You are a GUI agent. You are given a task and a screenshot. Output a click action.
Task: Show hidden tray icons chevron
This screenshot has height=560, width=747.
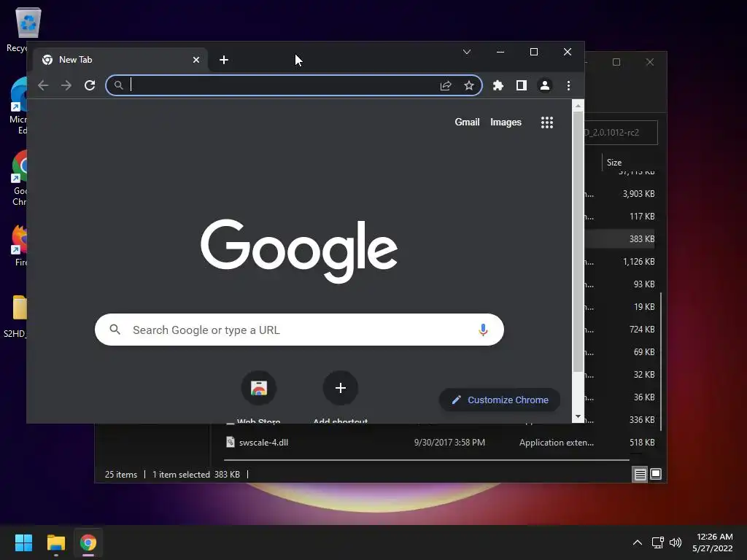pyautogui.click(x=638, y=542)
